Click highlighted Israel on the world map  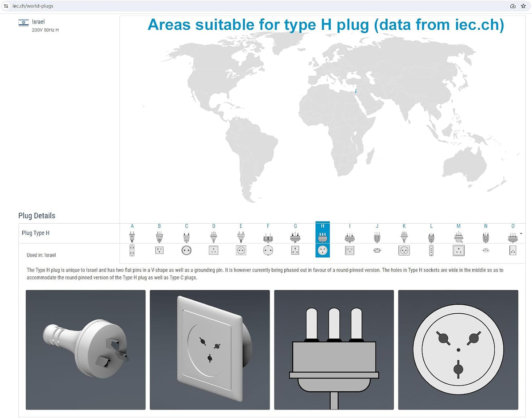(355, 92)
